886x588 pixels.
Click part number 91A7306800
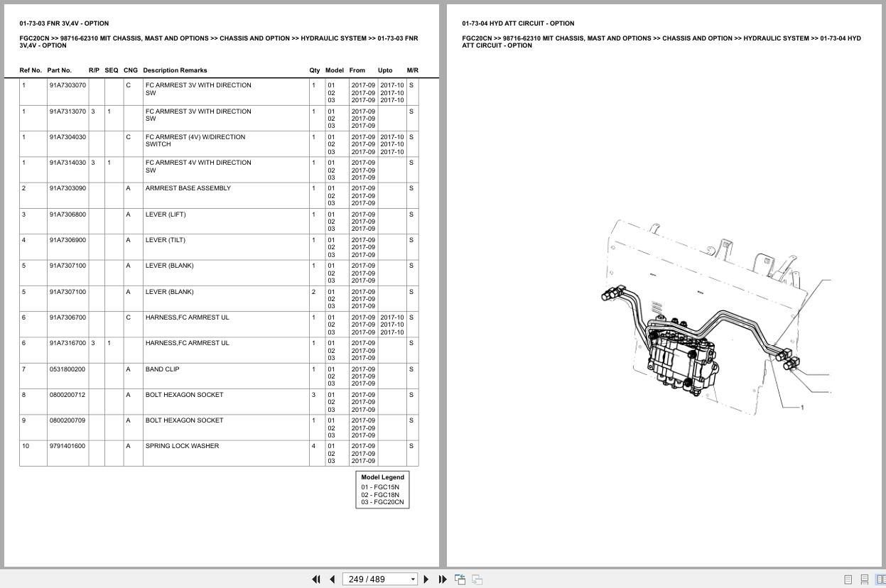click(x=67, y=214)
